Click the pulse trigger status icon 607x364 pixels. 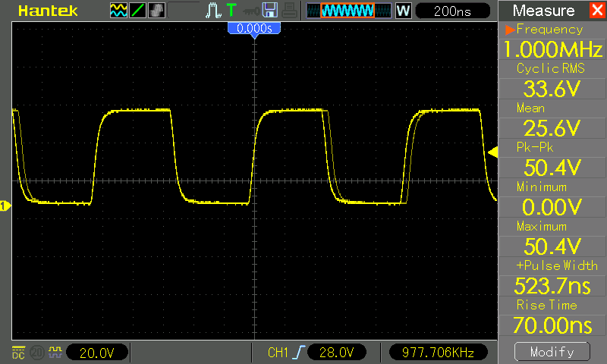(x=213, y=11)
